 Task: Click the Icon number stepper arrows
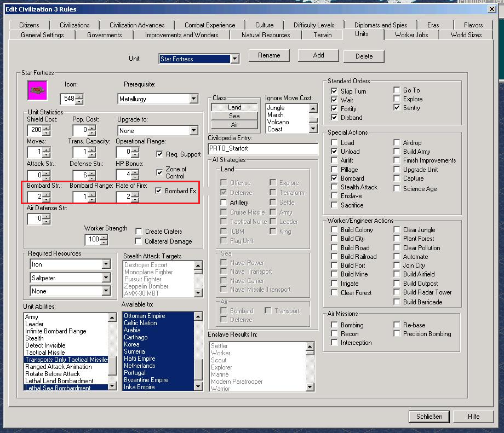pos(79,99)
